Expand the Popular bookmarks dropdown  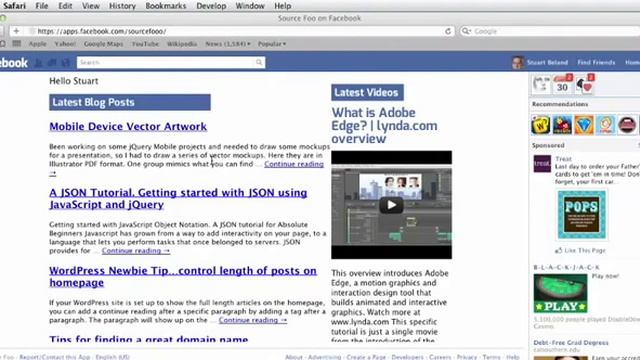pos(272,44)
